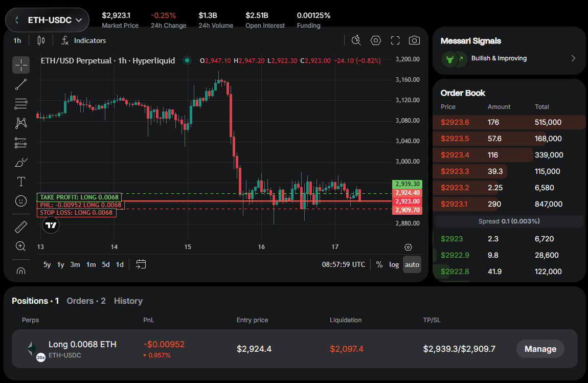Take a chart snapshot with the camera icon

(414, 40)
